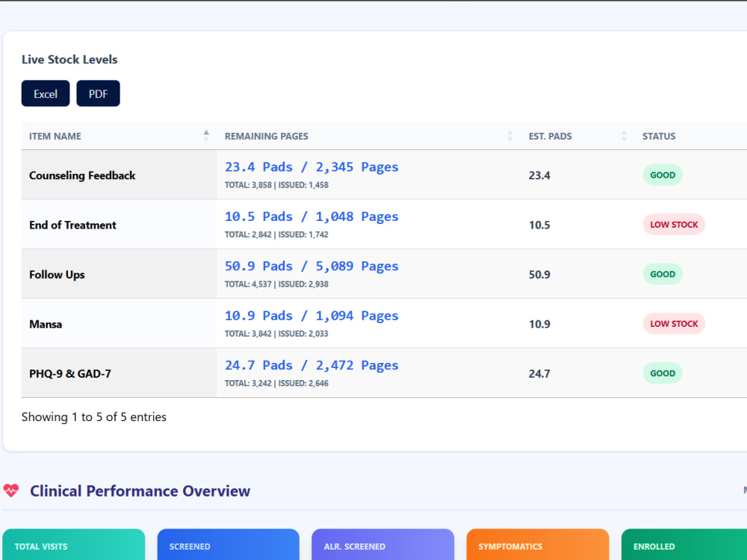Click '24.7 Pads / 2,472 Pages' value
Viewport: 747px width, 560px height.
coord(311,365)
